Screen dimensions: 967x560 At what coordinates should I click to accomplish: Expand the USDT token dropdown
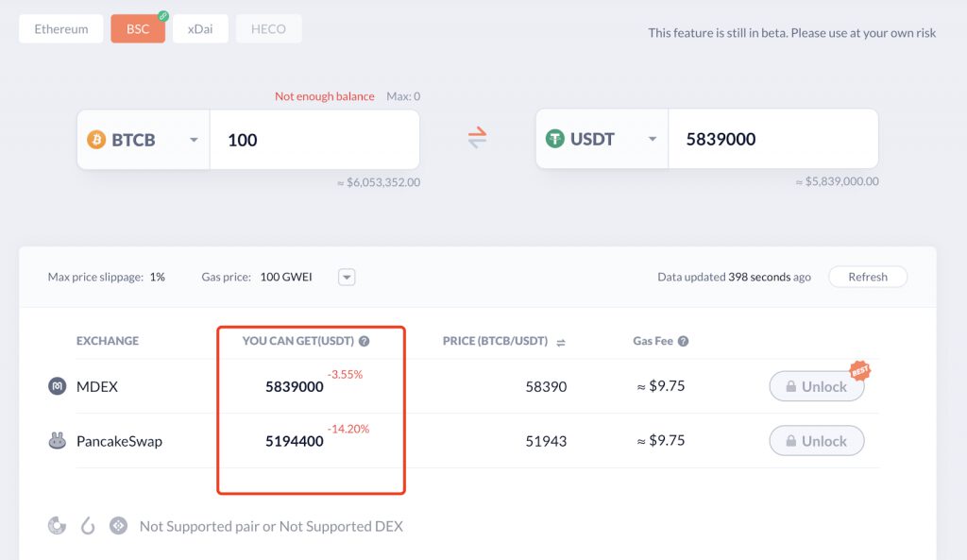[x=653, y=139]
